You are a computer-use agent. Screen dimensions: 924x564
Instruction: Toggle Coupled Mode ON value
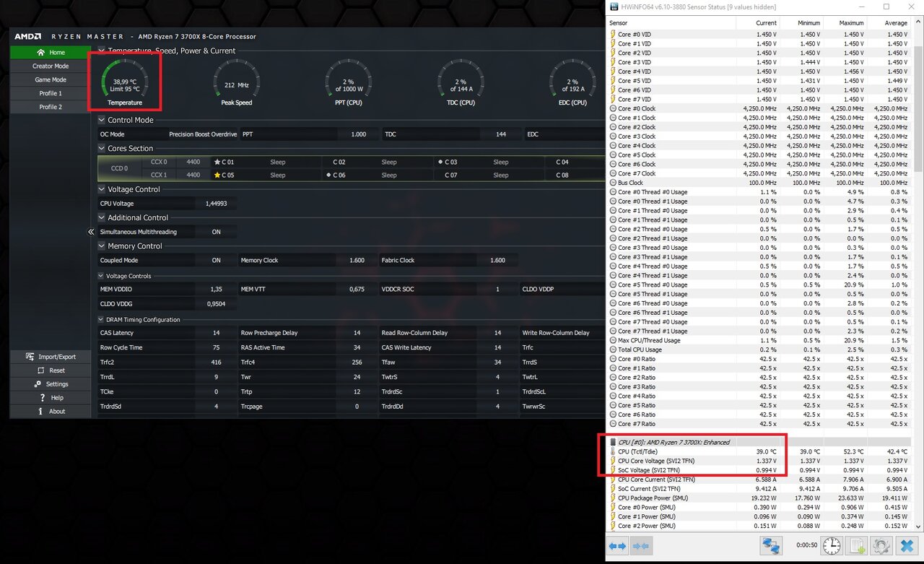coord(217,260)
